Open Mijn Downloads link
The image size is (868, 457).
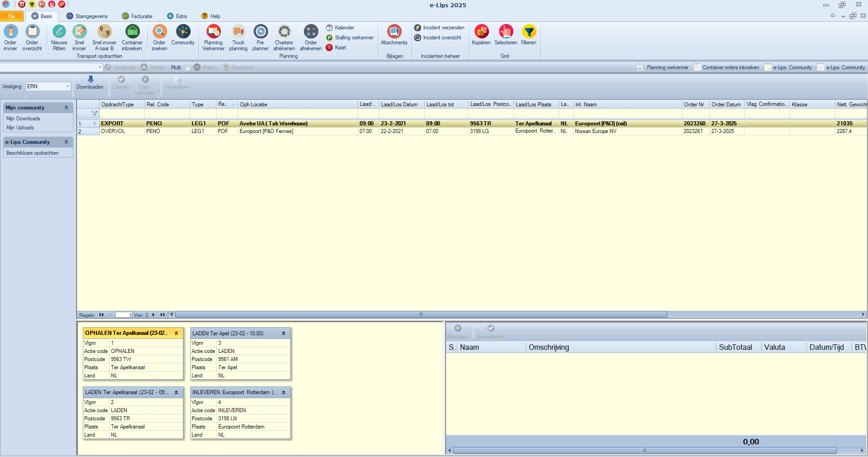click(x=23, y=119)
